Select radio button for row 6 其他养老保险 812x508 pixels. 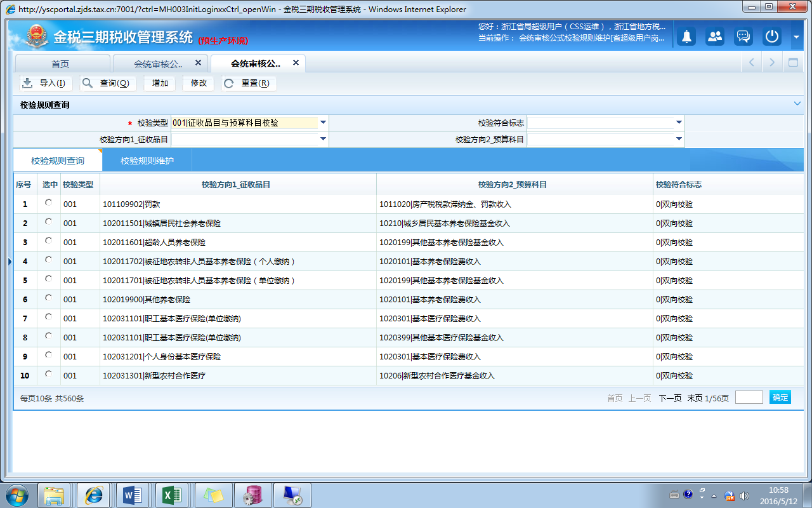pos(49,298)
